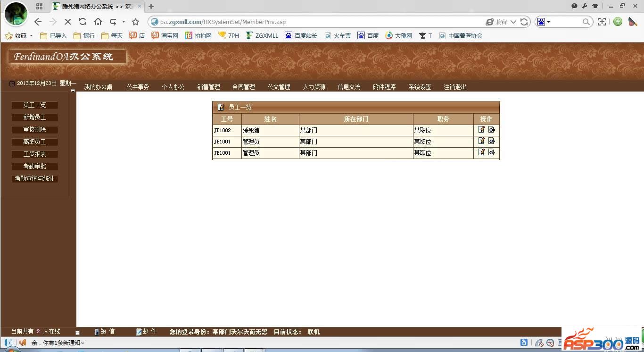The height and width of the screenshot is (352, 644).
Task: Open a new browser tab
Action: [151, 7]
